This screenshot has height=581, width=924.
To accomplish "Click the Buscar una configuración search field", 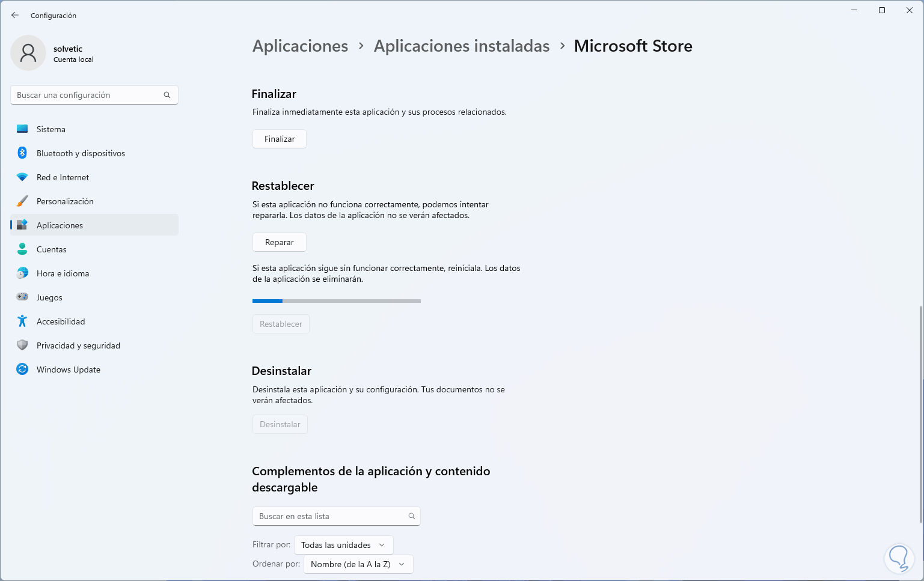I will [94, 94].
